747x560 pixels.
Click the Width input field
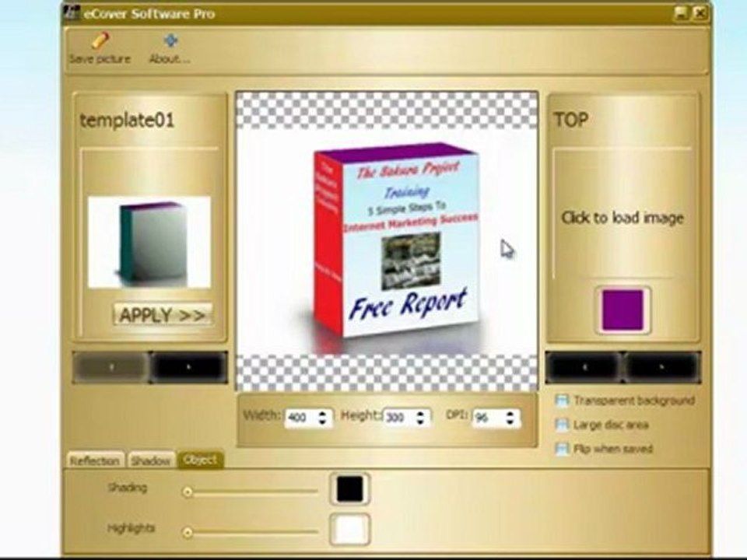tap(302, 418)
